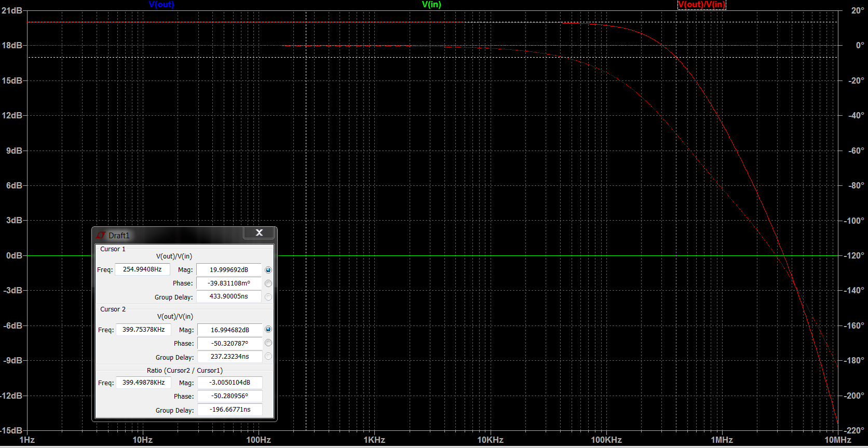Click the 100KHz frequency axis label
The width and height of the screenshot is (868, 448).
point(606,440)
